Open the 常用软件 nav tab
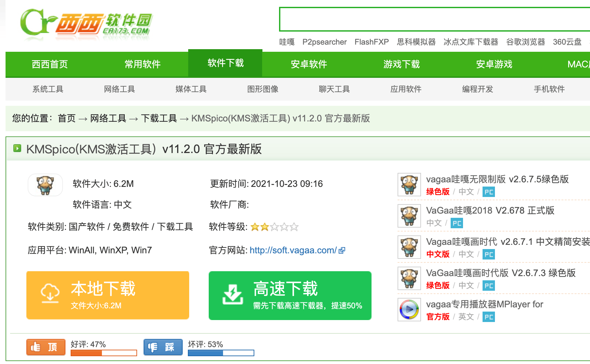This screenshot has height=364, width=590. (x=143, y=64)
